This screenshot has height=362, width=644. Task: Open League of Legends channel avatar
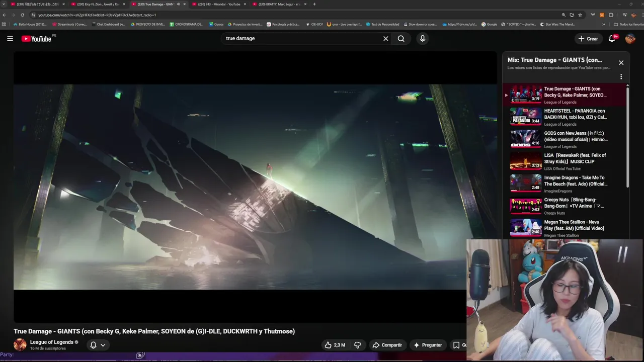coord(20,345)
